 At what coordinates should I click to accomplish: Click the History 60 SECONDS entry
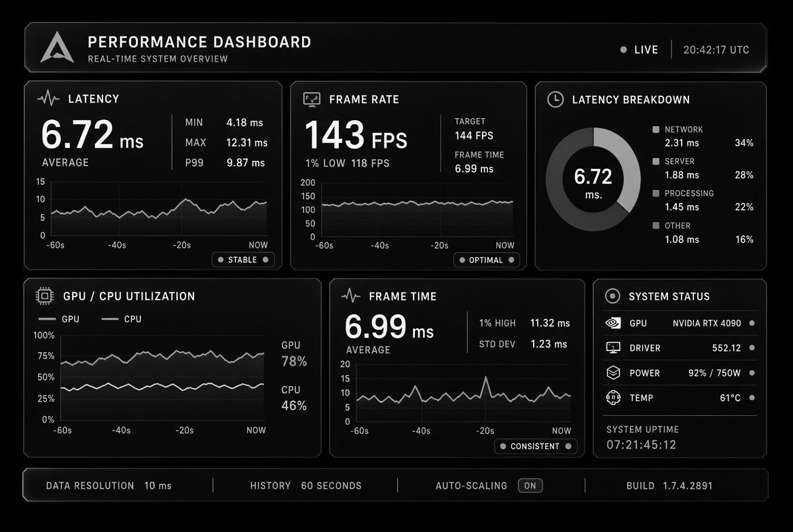pyautogui.click(x=306, y=485)
